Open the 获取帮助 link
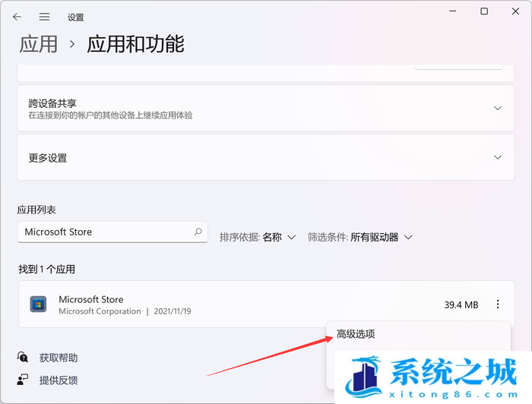 click(59, 358)
